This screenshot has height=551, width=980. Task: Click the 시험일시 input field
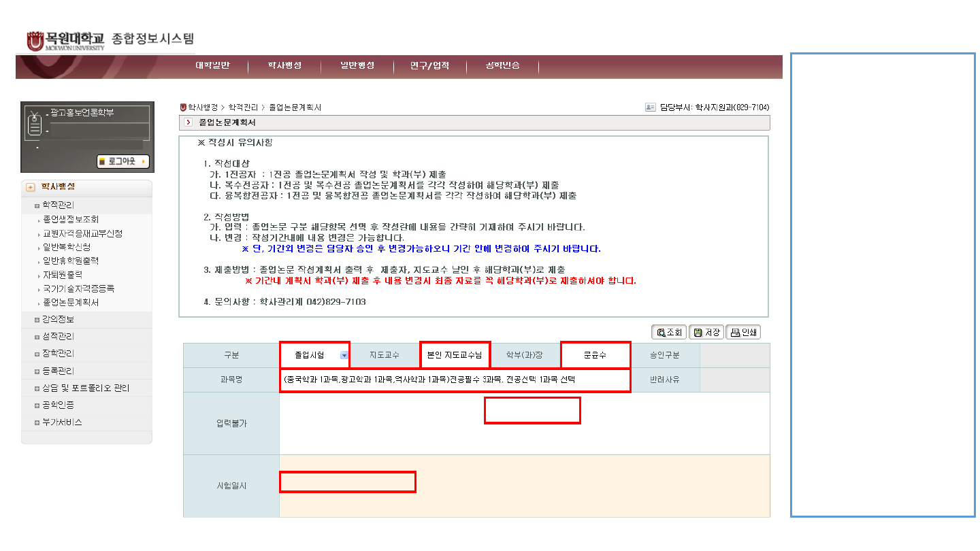click(347, 482)
